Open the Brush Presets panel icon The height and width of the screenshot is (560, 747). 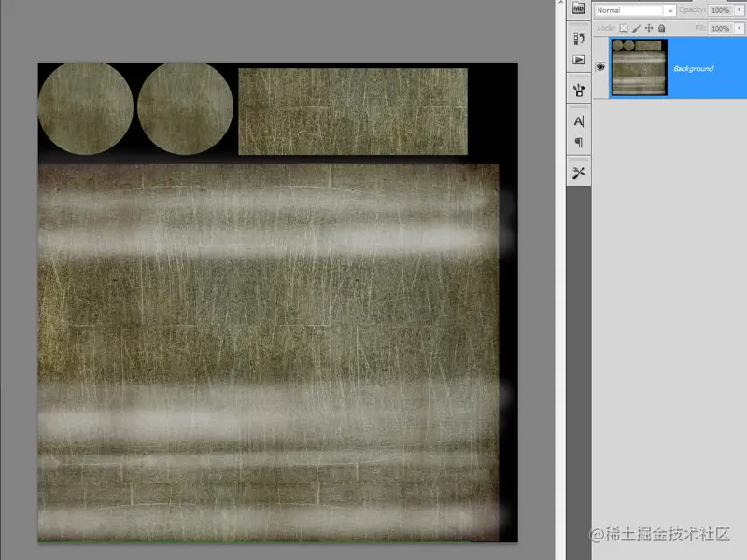point(578,90)
